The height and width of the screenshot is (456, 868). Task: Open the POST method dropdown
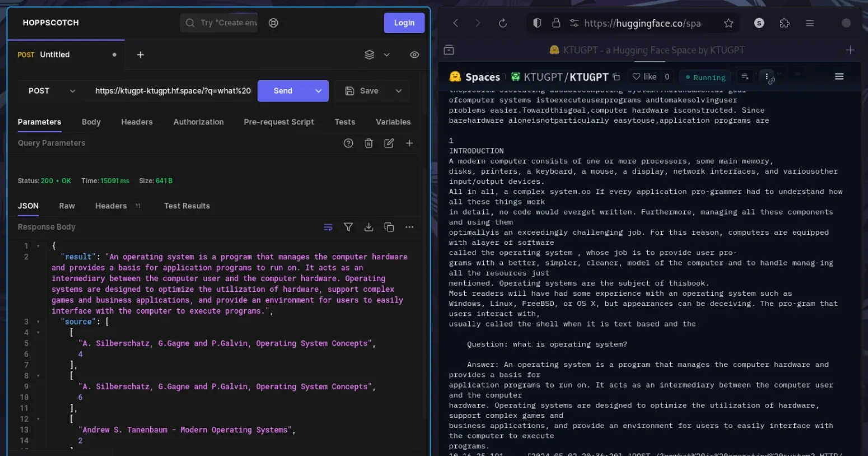[52, 91]
